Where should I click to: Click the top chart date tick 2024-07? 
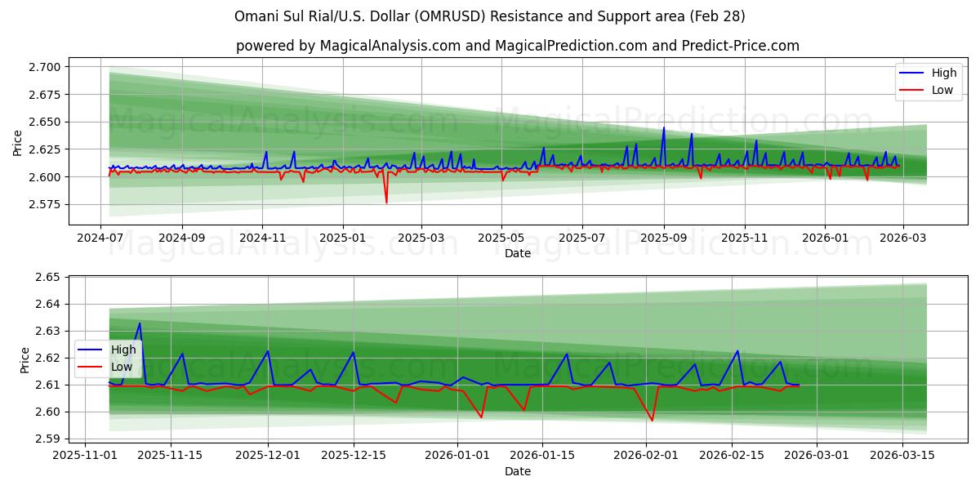(x=101, y=238)
